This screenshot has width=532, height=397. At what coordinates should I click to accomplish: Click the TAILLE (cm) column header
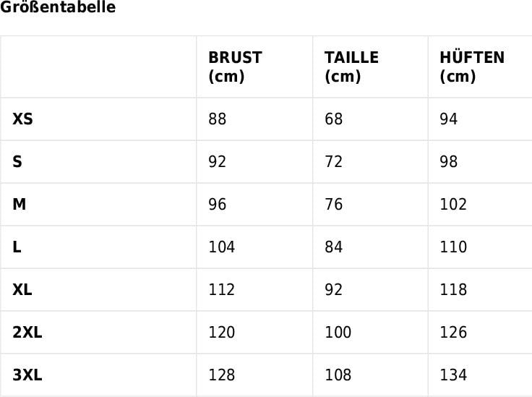[351, 67]
